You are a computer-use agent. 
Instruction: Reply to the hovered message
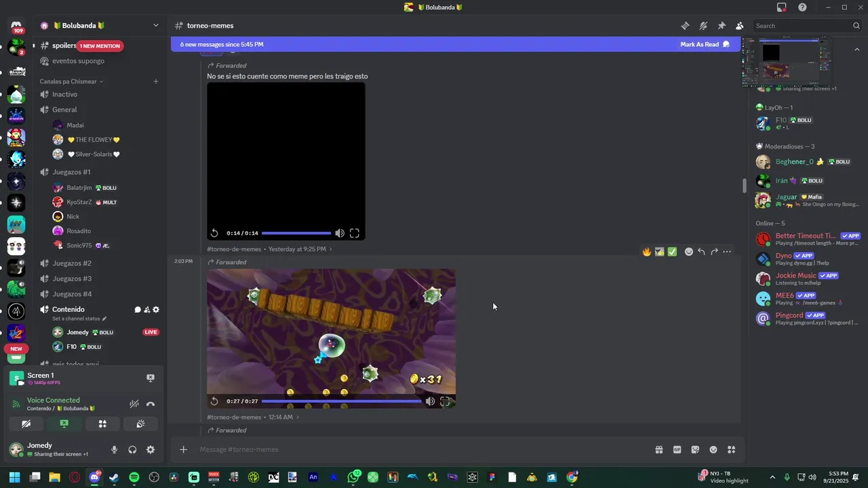(701, 251)
